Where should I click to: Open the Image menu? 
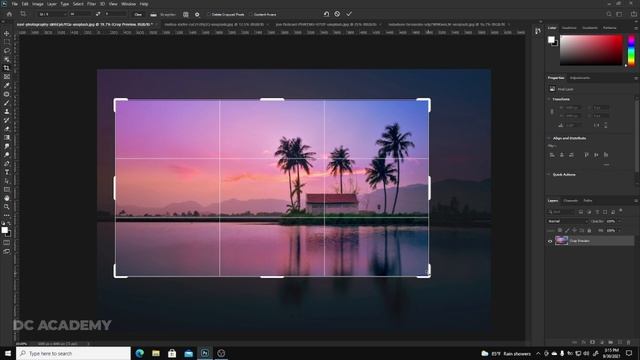coord(38,4)
